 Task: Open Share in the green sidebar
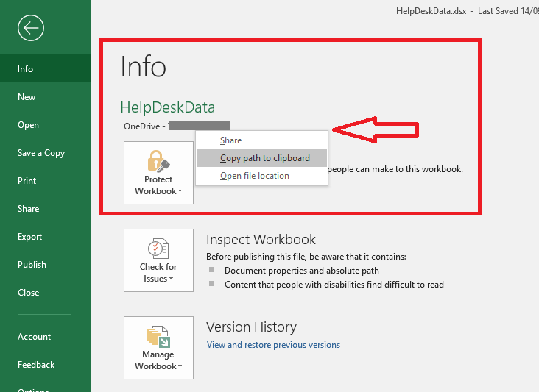(x=45, y=209)
